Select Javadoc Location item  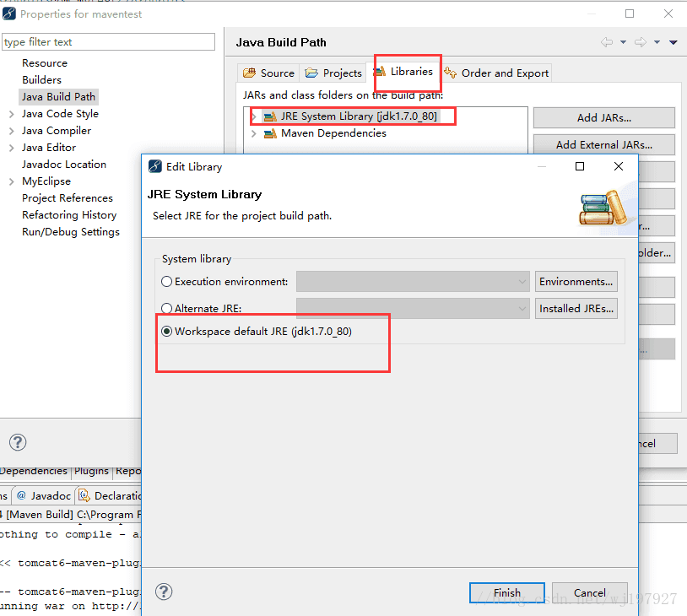pyautogui.click(x=64, y=165)
